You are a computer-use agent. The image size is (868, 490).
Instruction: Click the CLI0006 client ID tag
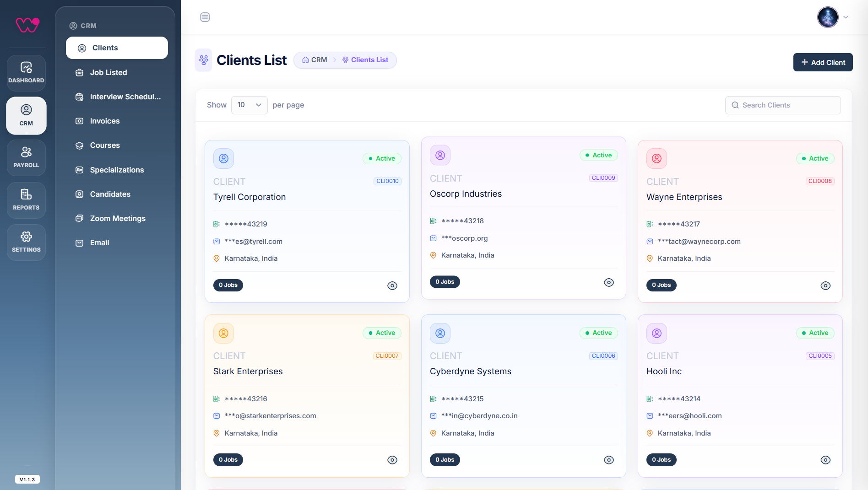click(x=603, y=356)
